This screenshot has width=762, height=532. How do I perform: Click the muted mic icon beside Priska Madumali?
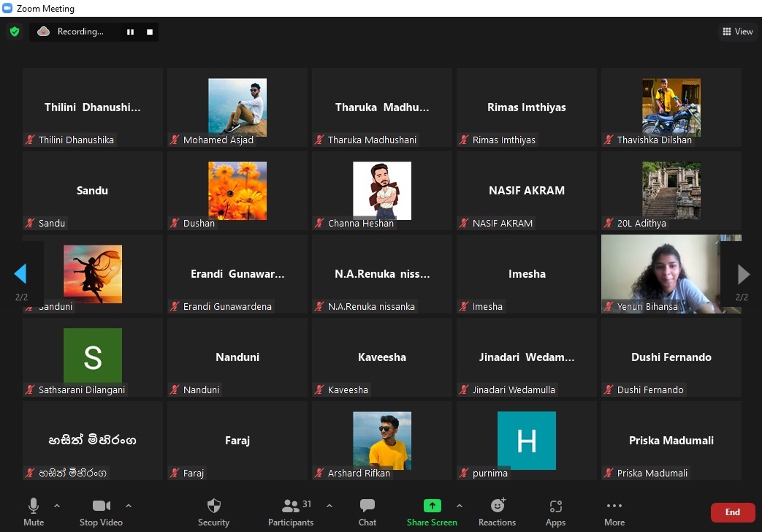tap(609, 473)
